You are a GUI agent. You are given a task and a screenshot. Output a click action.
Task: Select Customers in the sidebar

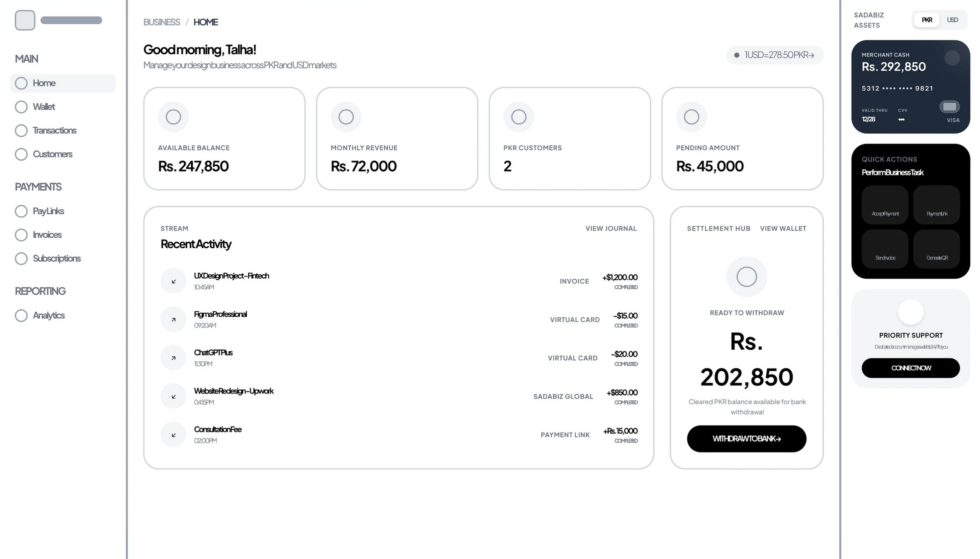62,154
